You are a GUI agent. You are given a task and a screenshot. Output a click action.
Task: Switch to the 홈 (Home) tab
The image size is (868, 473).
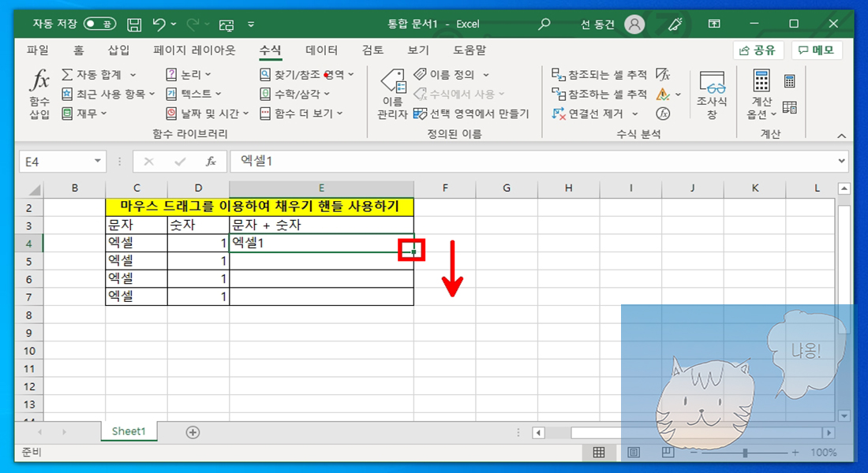tap(79, 50)
